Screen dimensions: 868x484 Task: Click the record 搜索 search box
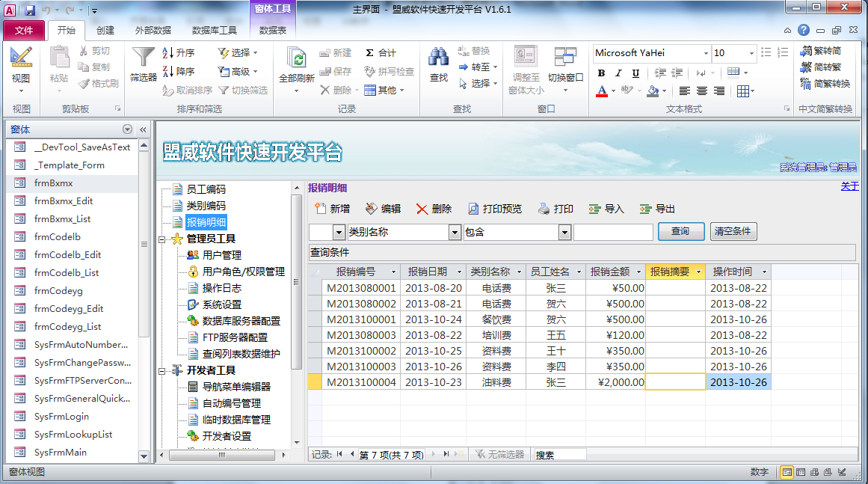[559, 455]
